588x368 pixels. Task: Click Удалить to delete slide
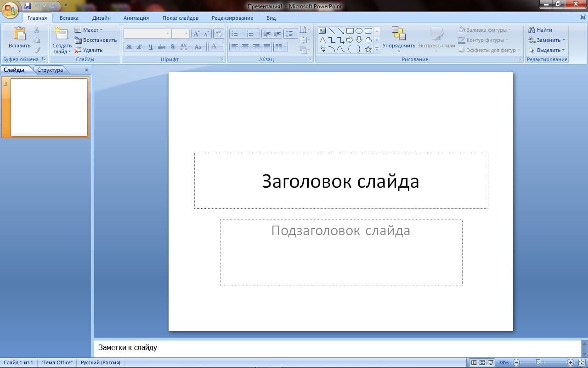[89, 50]
